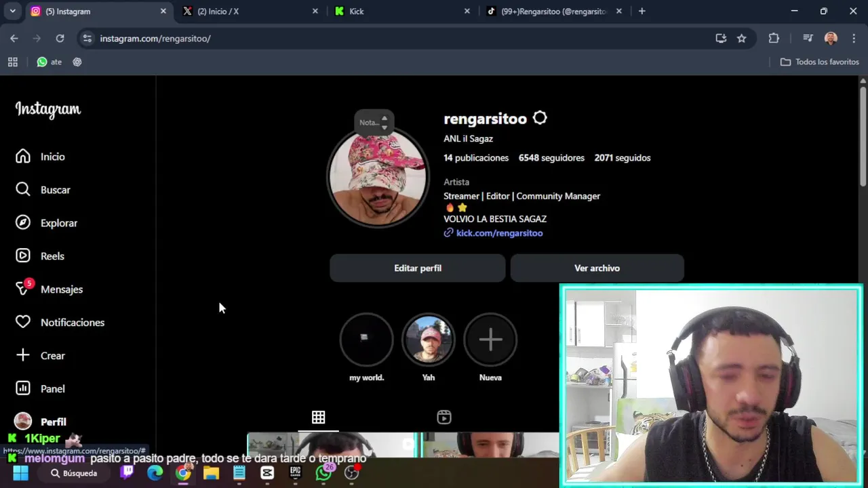The height and width of the screenshot is (488, 868).
Task: Open OBS Studio from the taskbar
Action: pos(351,473)
